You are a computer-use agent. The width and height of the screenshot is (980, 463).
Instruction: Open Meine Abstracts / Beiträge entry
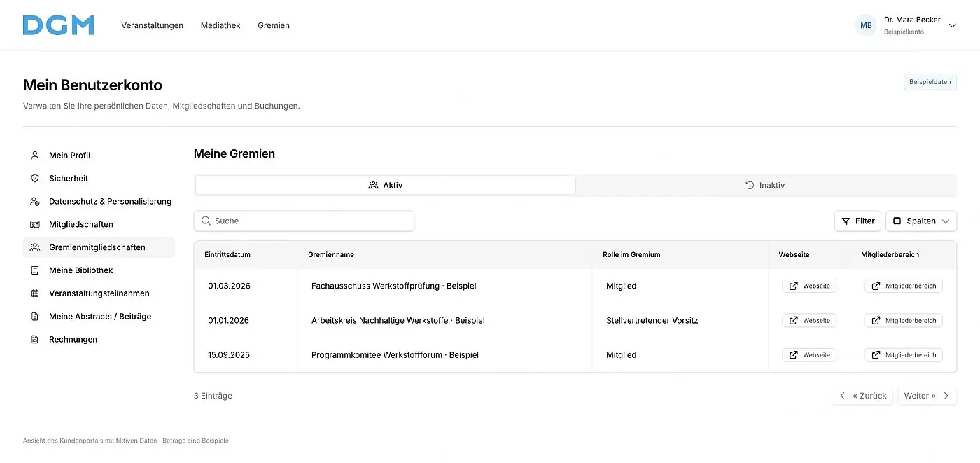[99, 317]
